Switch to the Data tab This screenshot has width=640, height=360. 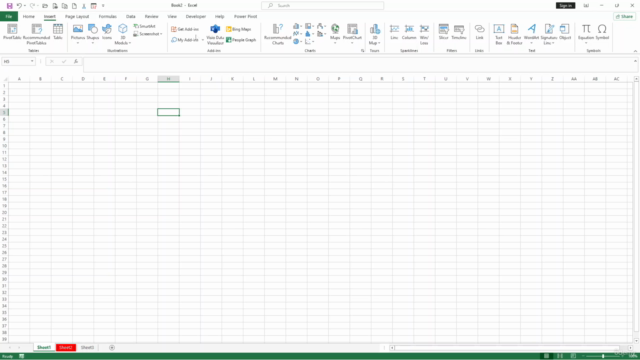coord(131,16)
